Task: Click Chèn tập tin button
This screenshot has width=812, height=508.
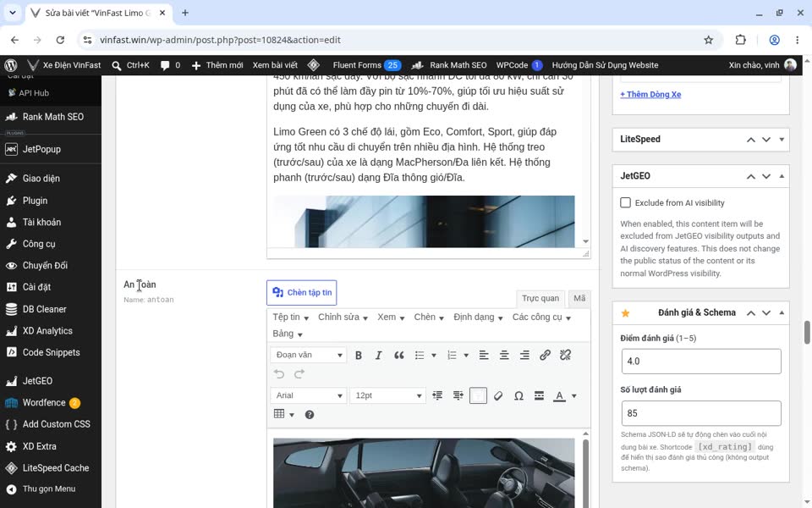Action: pyautogui.click(x=301, y=293)
